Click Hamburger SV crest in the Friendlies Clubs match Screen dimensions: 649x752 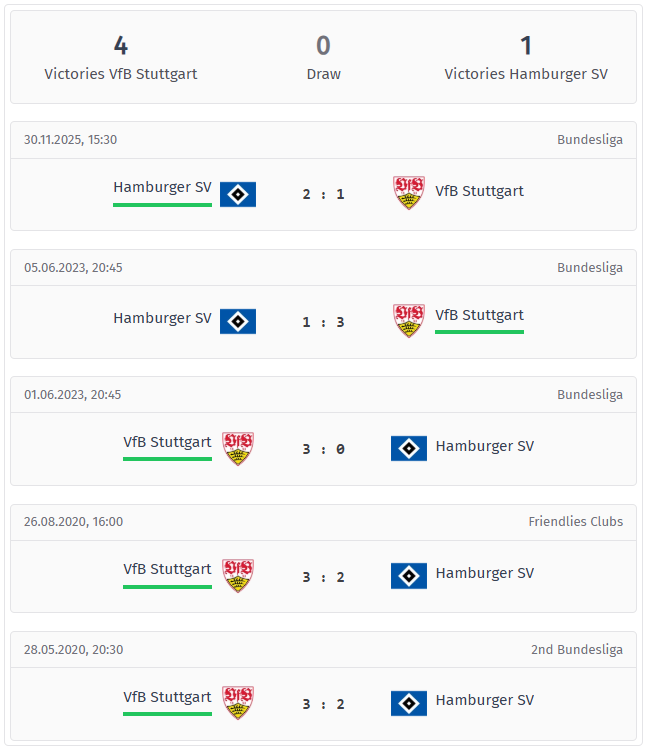click(x=409, y=575)
